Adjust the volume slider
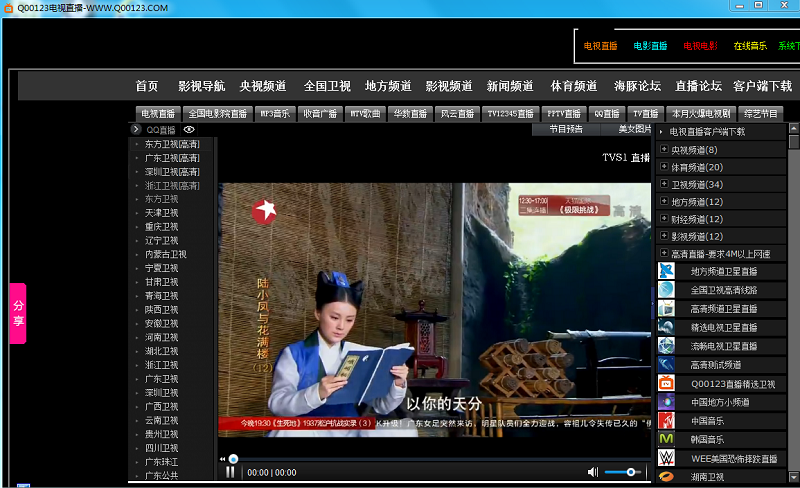Screen dimensions: 800x488 [624, 472]
